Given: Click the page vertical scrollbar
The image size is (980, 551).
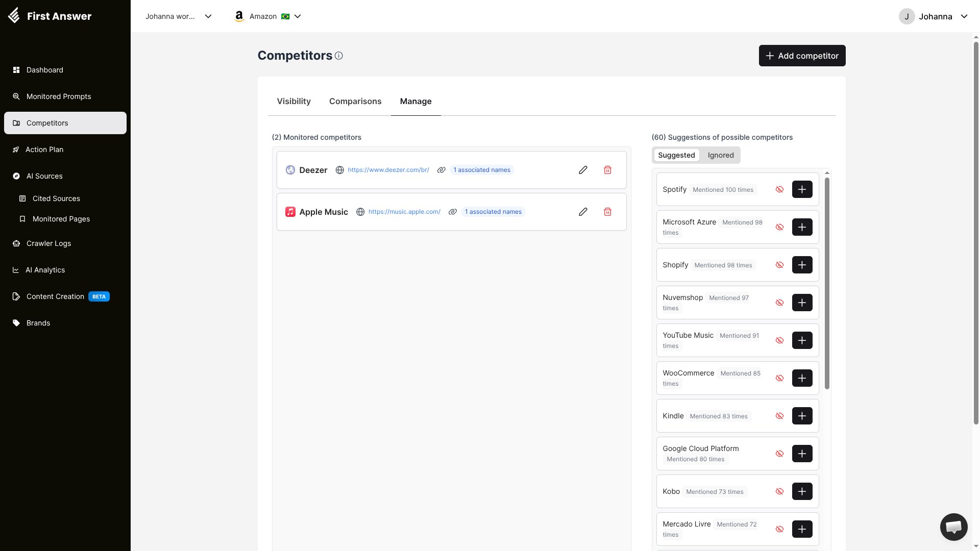Looking at the screenshot, I should coord(976,233).
